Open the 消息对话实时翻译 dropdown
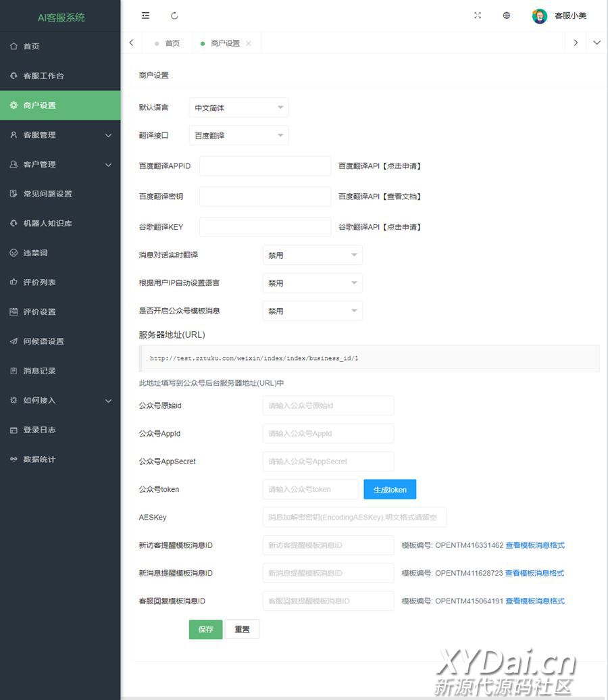Image resolution: width=608 pixels, height=700 pixels. (312, 255)
